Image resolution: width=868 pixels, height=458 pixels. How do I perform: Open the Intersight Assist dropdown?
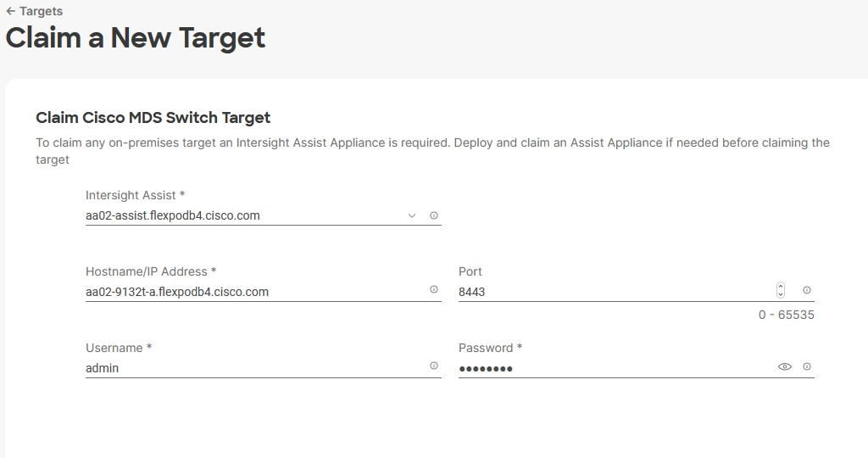[x=411, y=215]
